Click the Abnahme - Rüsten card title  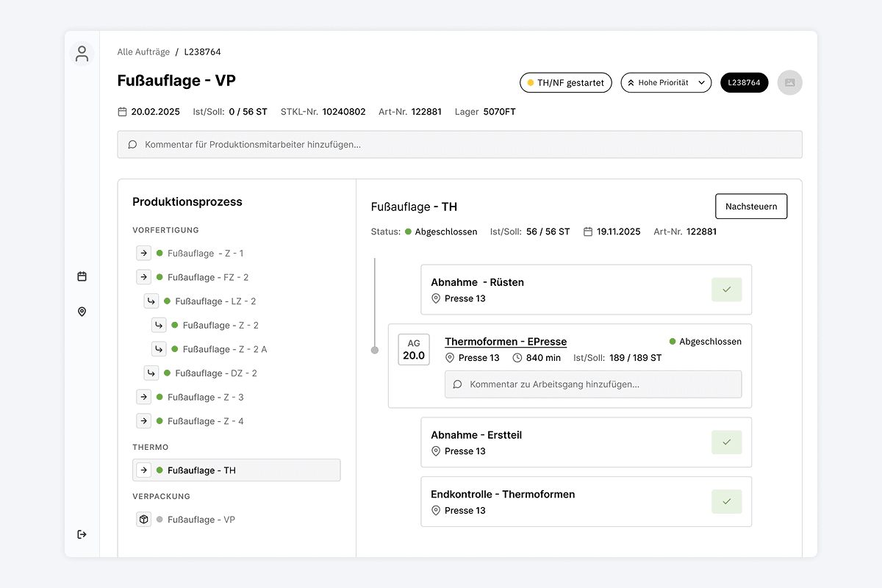pyautogui.click(x=478, y=282)
